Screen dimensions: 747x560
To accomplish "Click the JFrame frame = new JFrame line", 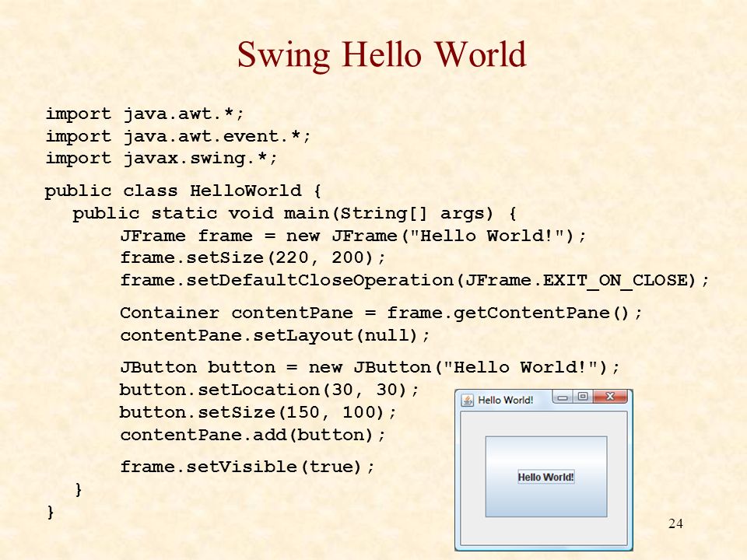I will [x=353, y=236].
